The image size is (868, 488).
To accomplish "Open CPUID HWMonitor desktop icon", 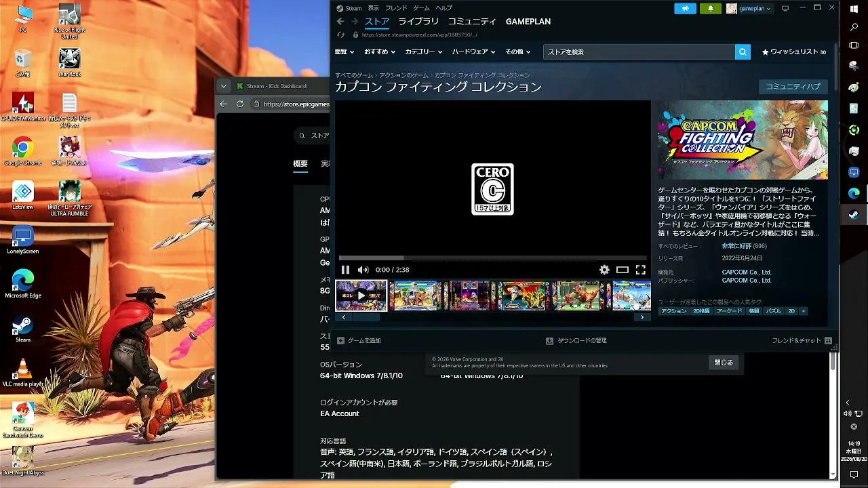I will coord(23,107).
